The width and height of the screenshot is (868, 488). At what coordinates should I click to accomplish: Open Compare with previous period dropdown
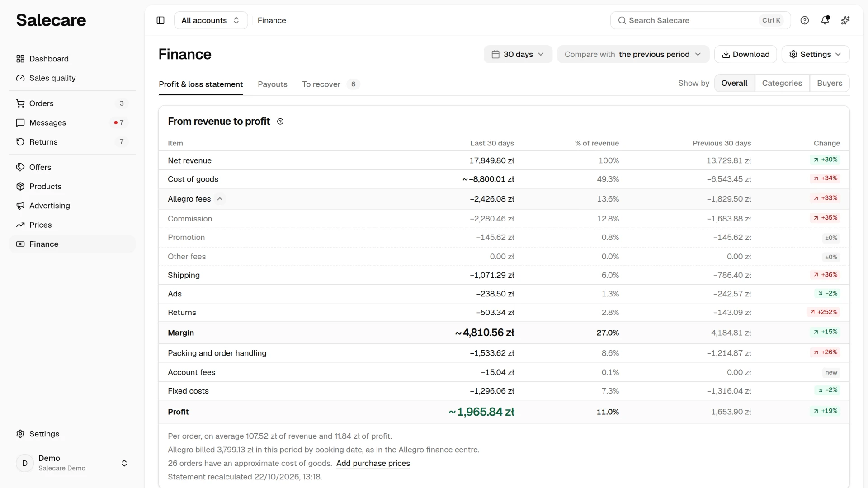(x=633, y=54)
